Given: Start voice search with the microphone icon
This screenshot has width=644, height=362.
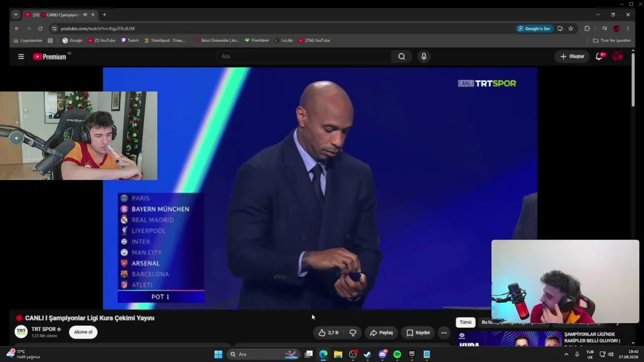Looking at the screenshot, I should [x=424, y=56].
